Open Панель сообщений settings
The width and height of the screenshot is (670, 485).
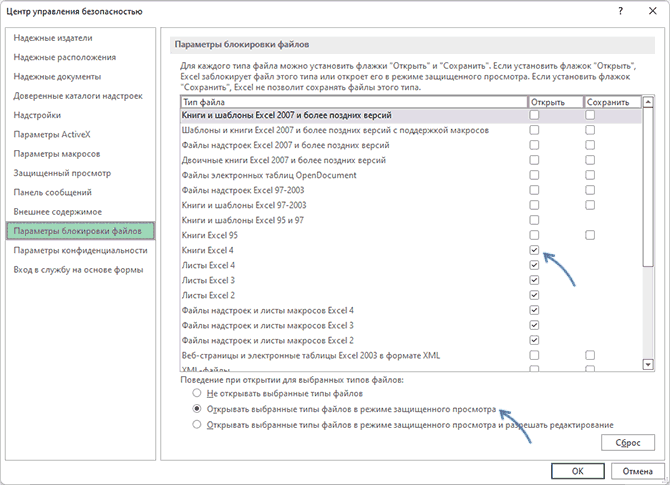(x=52, y=192)
